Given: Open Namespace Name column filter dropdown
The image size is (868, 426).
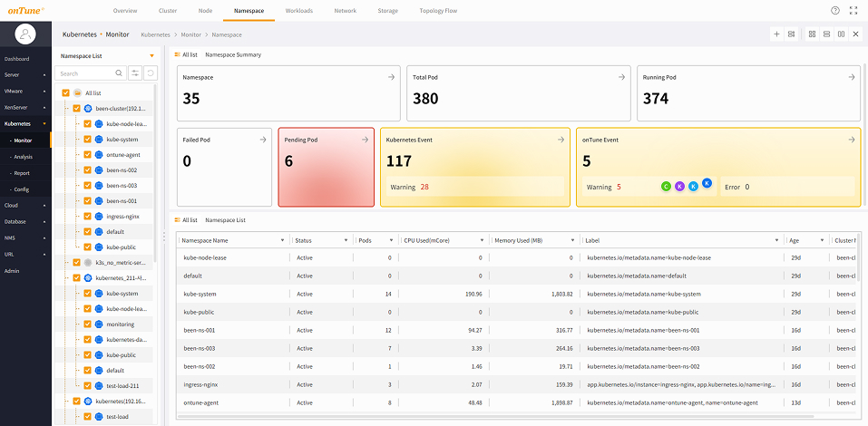Looking at the screenshot, I should tap(283, 241).
